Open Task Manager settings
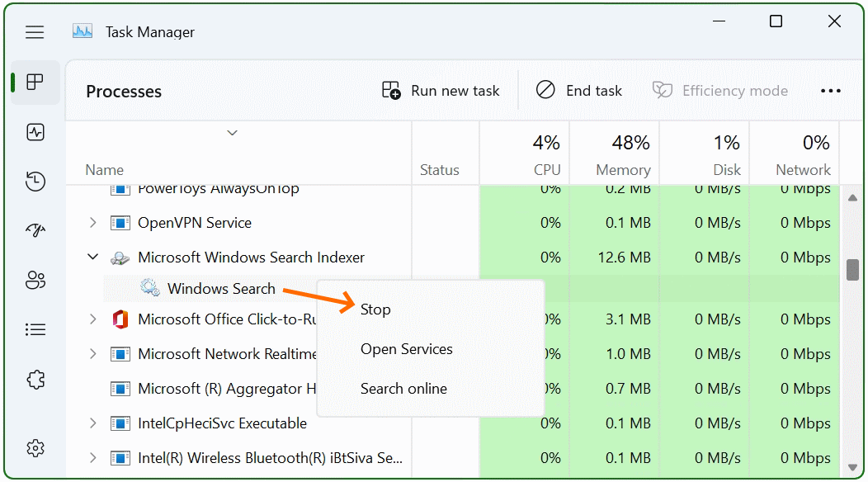Screen dimensions: 868x482 35,448
